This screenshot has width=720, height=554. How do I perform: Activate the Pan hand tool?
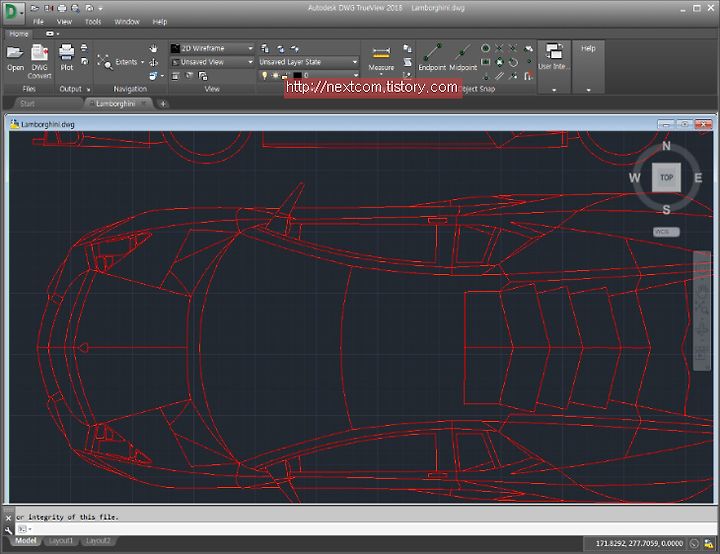(x=154, y=48)
